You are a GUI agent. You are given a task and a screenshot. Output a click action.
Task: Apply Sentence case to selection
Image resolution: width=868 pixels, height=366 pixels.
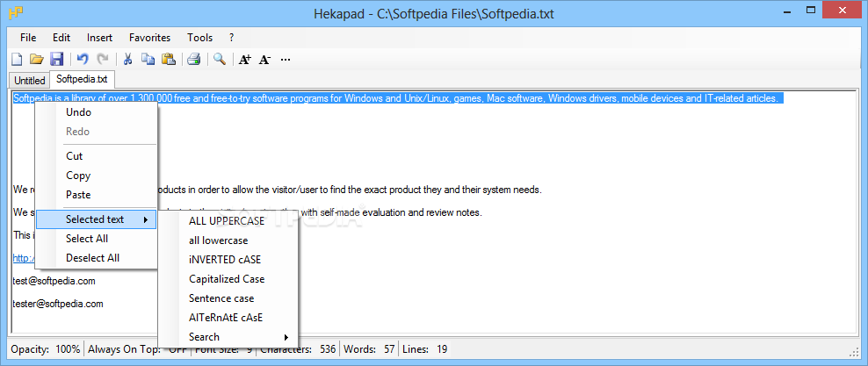click(228, 298)
